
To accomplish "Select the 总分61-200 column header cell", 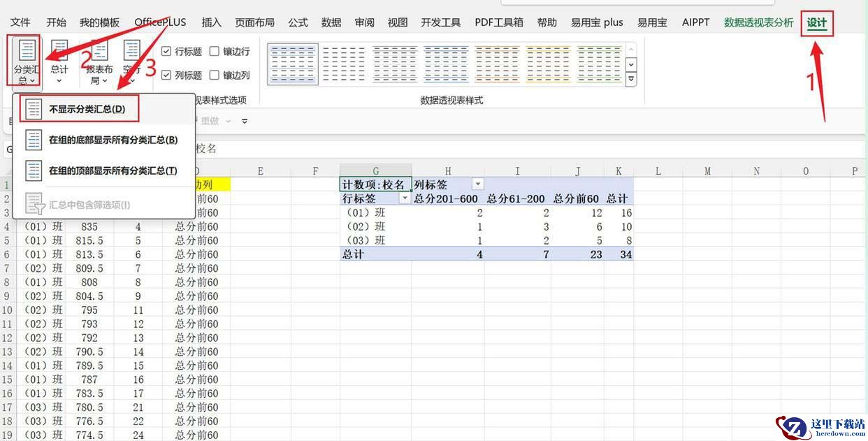I will (517, 198).
